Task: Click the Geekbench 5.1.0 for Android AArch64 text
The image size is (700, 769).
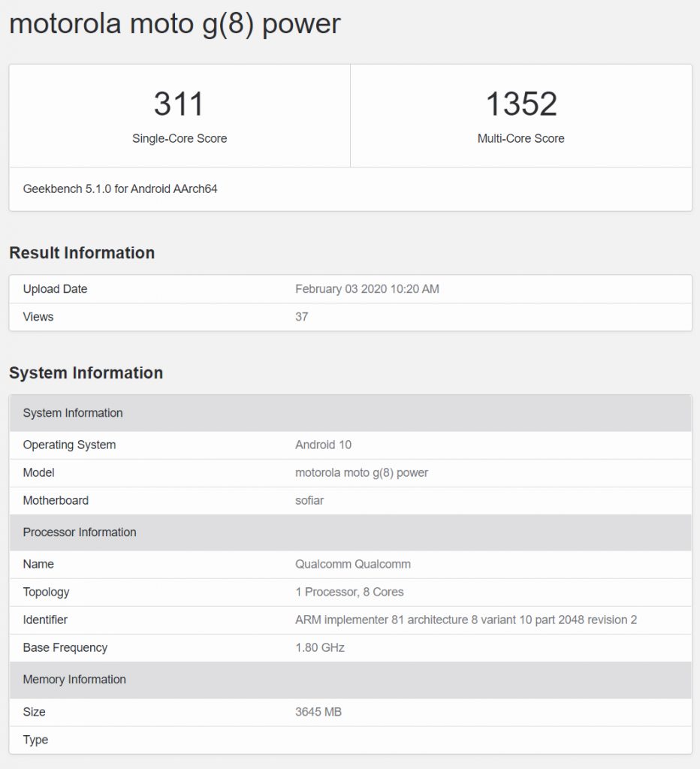Action: tap(120, 188)
